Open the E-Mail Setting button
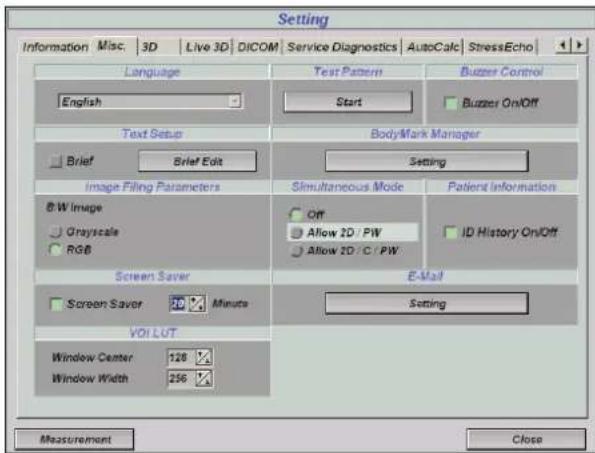The image size is (595, 453). (x=427, y=303)
